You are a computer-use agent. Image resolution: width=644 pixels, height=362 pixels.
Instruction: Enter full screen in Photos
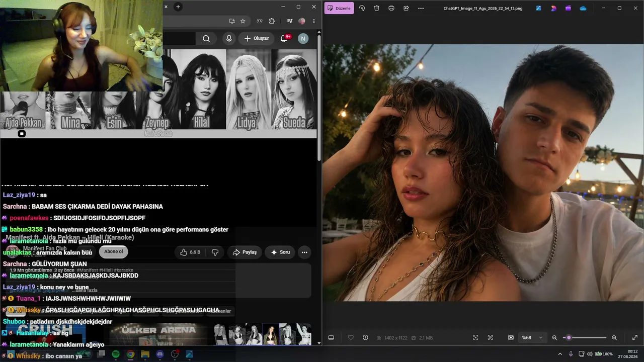tap(635, 337)
